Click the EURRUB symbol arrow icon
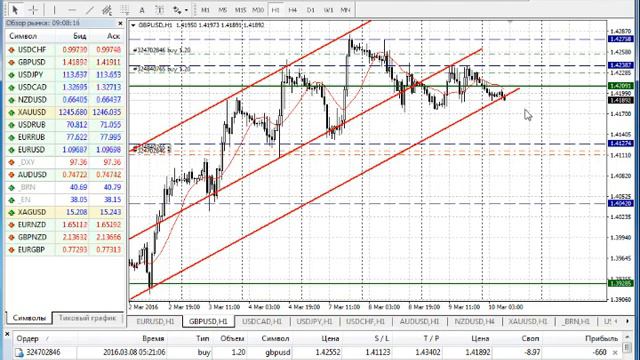Viewport: 640px width, 360px height. [x=11, y=138]
